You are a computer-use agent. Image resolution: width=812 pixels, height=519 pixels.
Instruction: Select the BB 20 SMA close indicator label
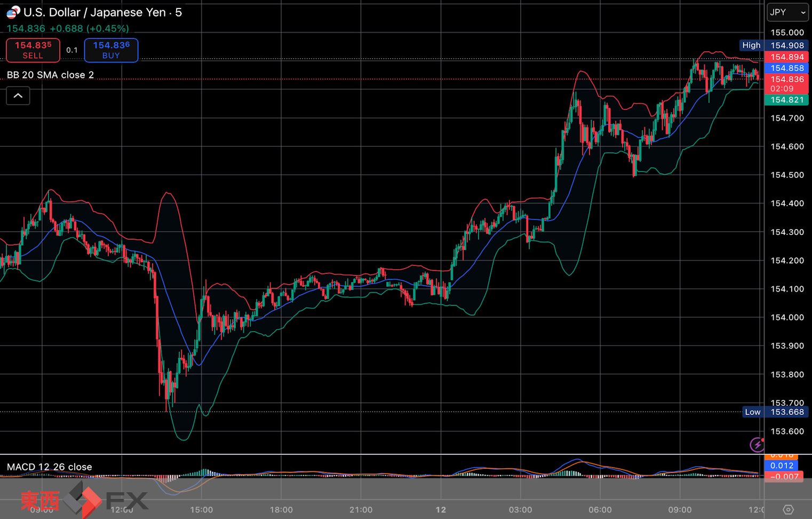tap(50, 75)
